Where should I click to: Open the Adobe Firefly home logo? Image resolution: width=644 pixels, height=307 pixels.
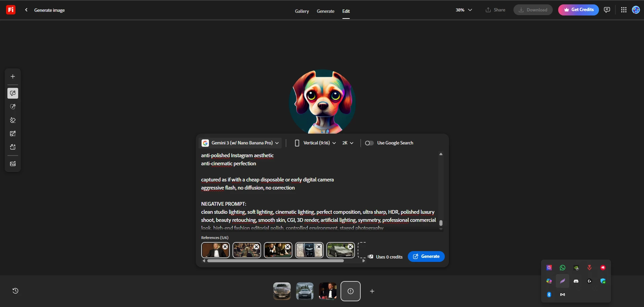click(11, 10)
